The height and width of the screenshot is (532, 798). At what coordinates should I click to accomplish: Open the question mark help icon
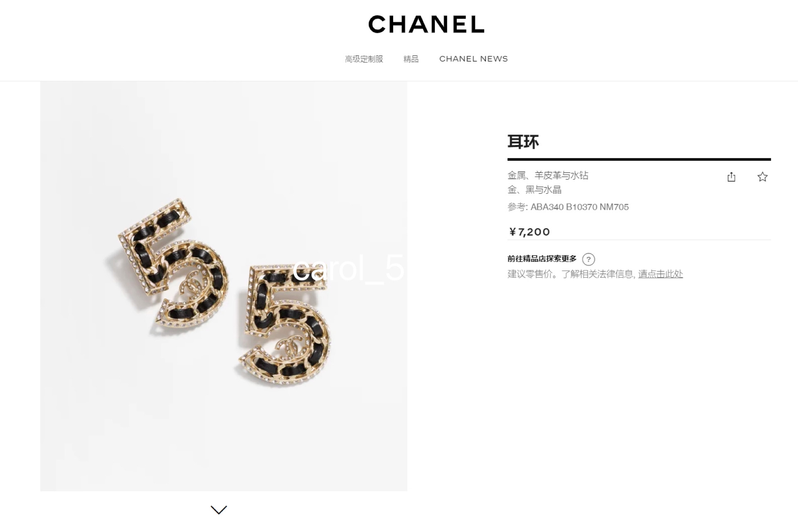pyautogui.click(x=589, y=259)
